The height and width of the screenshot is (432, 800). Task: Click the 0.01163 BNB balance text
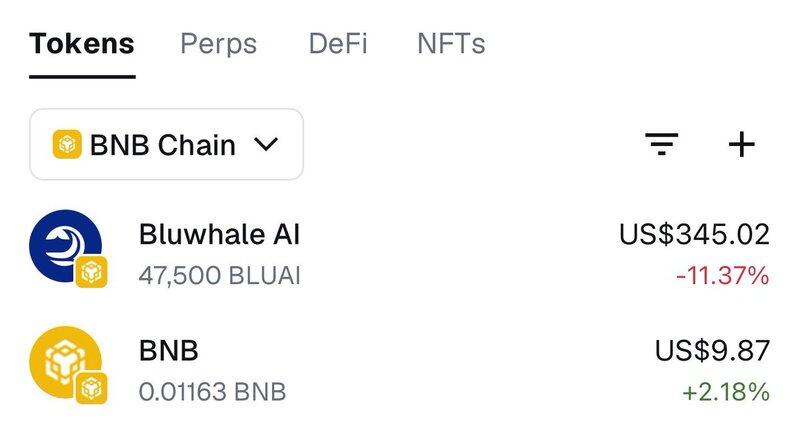tap(212, 391)
